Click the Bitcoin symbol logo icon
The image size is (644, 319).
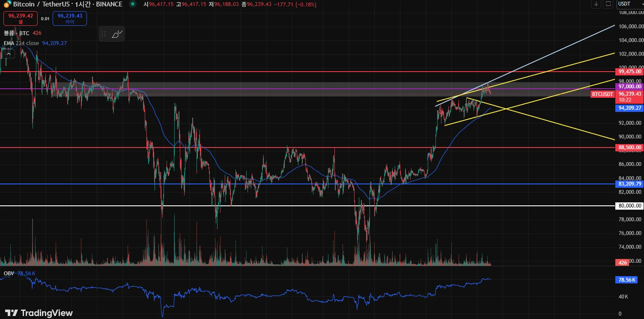[7, 4]
